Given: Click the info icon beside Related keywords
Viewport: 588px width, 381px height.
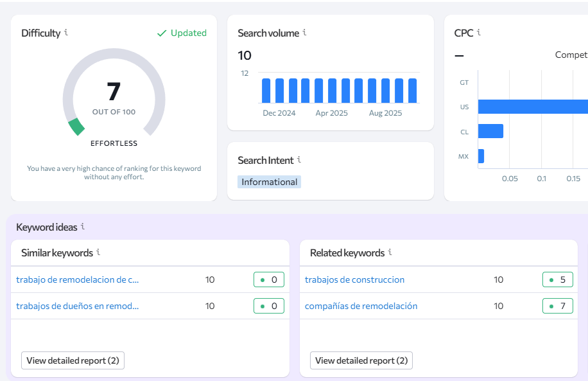Looking at the screenshot, I should coord(390,253).
